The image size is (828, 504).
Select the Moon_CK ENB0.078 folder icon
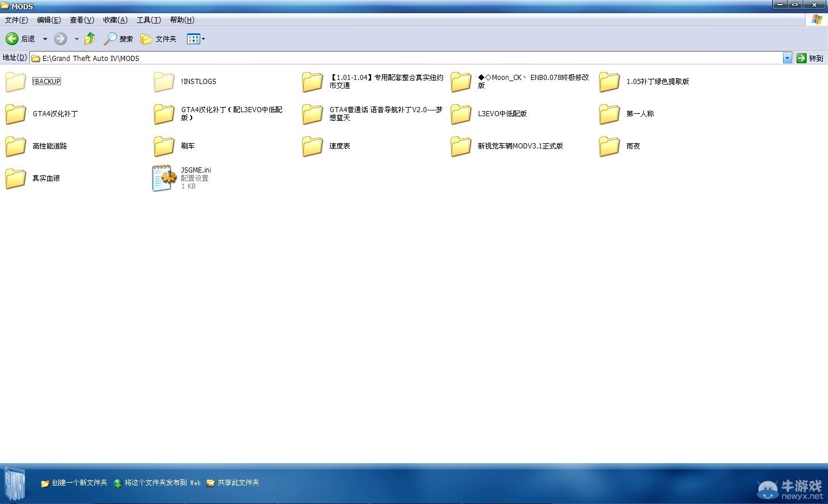coord(461,82)
